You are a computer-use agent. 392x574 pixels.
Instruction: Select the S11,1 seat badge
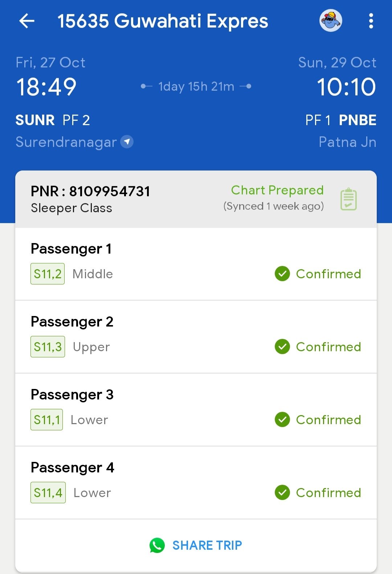point(46,420)
